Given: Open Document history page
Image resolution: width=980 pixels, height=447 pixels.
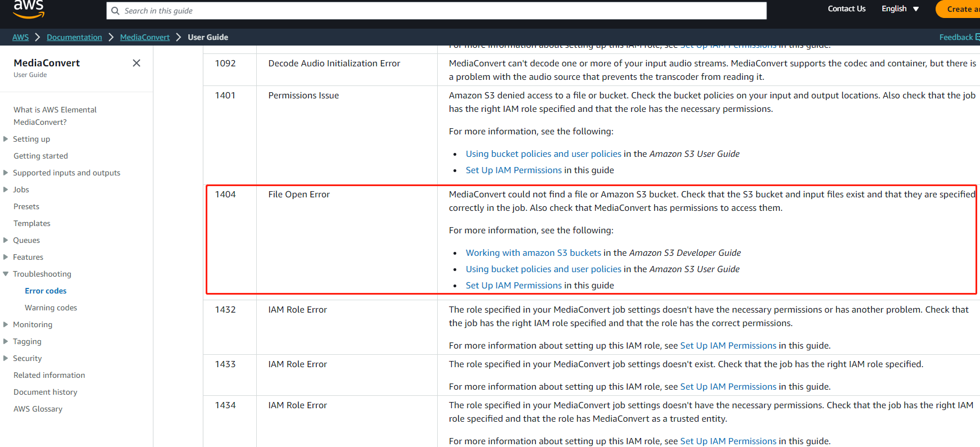Looking at the screenshot, I should point(46,392).
